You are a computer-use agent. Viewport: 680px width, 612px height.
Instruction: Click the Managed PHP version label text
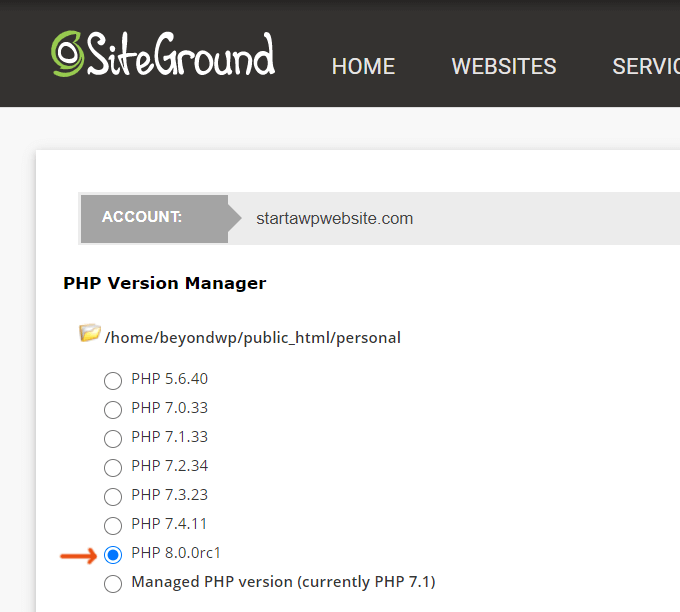(x=283, y=582)
